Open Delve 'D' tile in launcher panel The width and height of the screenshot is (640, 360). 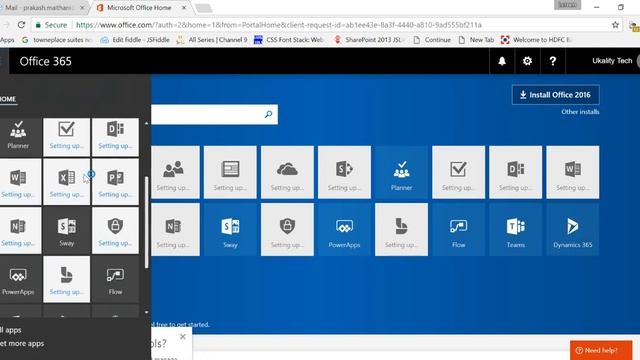[x=116, y=137]
